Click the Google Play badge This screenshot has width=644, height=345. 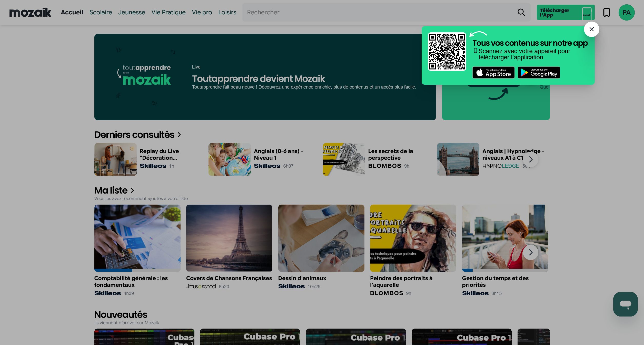click(x=539, y=73)
